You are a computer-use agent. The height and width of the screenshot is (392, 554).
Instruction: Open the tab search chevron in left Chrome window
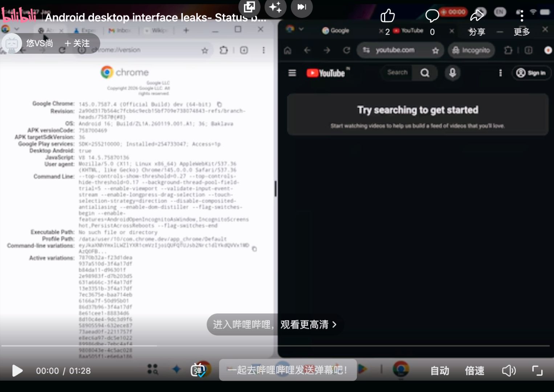pyautogui.click(x=16, y=29)
